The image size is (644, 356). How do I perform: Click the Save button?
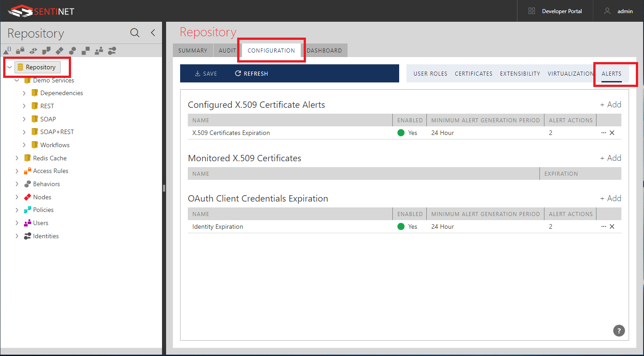pyautogui.click(x=206, y=73)
